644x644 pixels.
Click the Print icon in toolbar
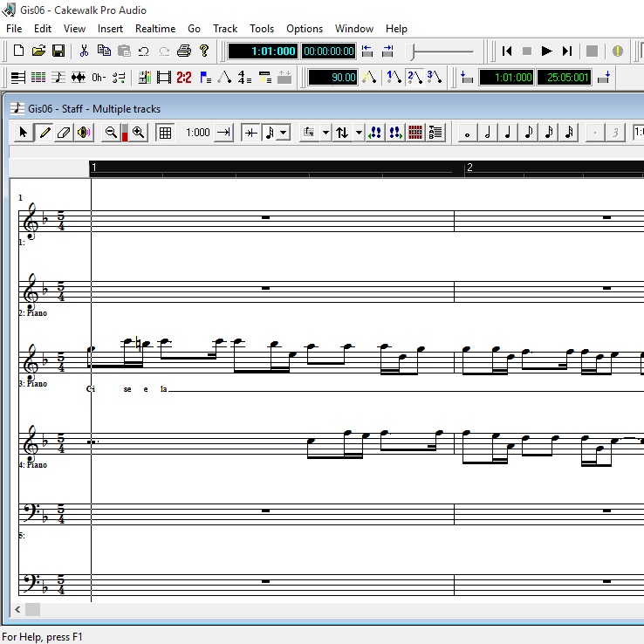(183, 51)
